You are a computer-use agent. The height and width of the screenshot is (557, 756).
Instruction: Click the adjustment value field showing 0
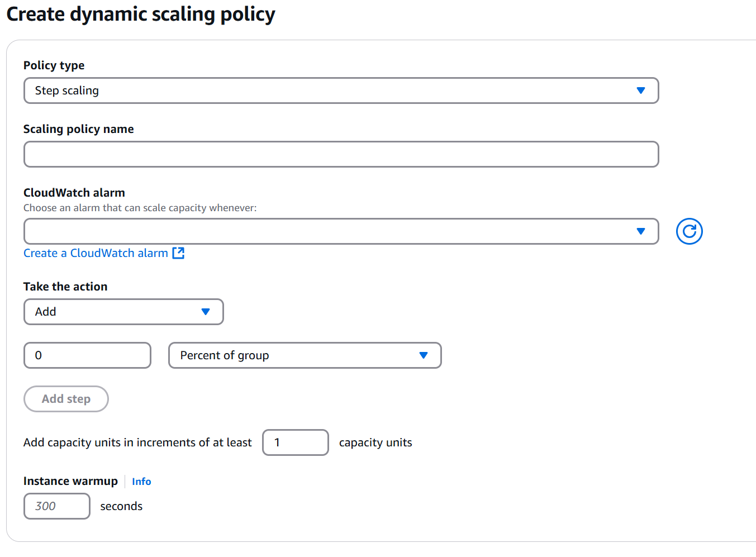tap(87, 355)
